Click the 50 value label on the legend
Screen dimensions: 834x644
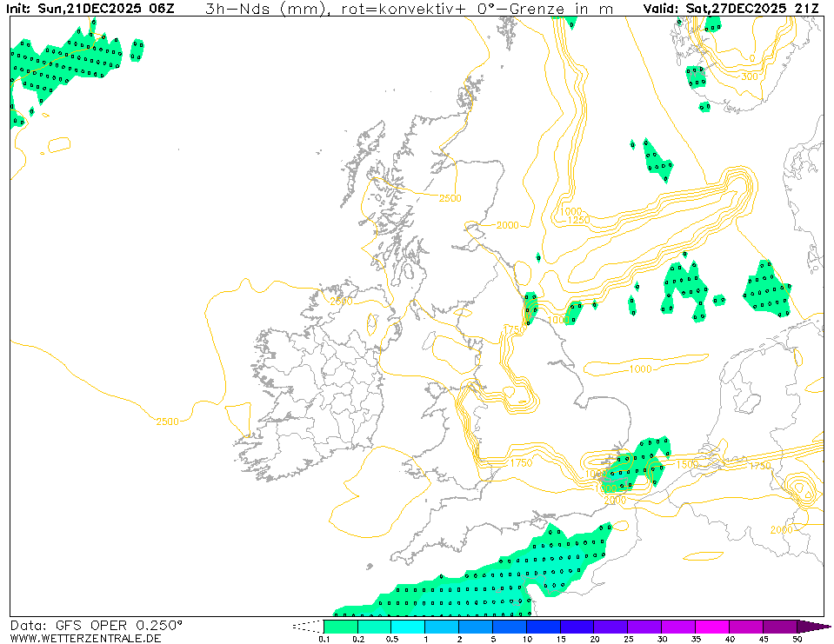coord(797,639)
